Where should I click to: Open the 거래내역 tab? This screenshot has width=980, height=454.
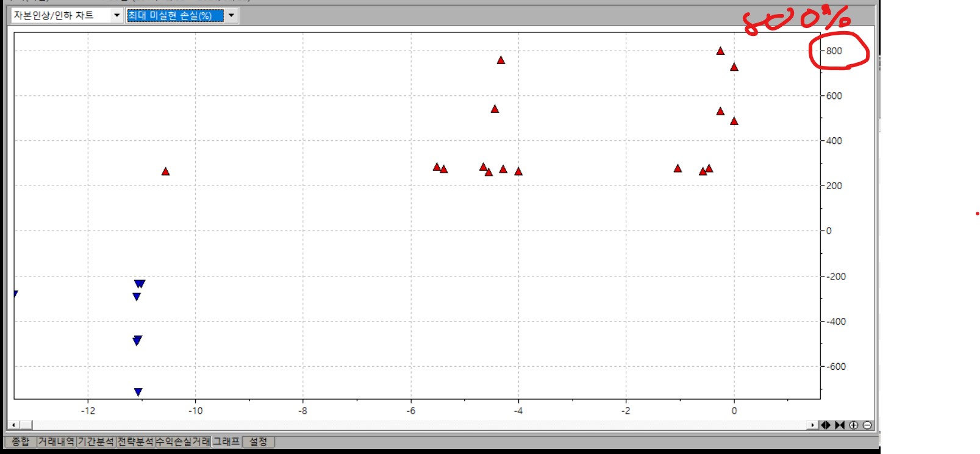(56, 441)
